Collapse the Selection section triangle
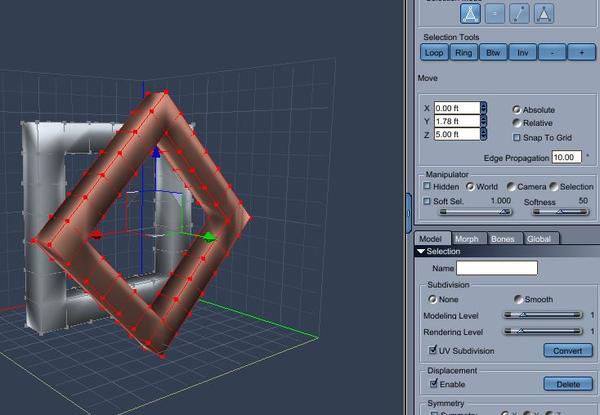The image size is (600, 415). click(421, 251)
